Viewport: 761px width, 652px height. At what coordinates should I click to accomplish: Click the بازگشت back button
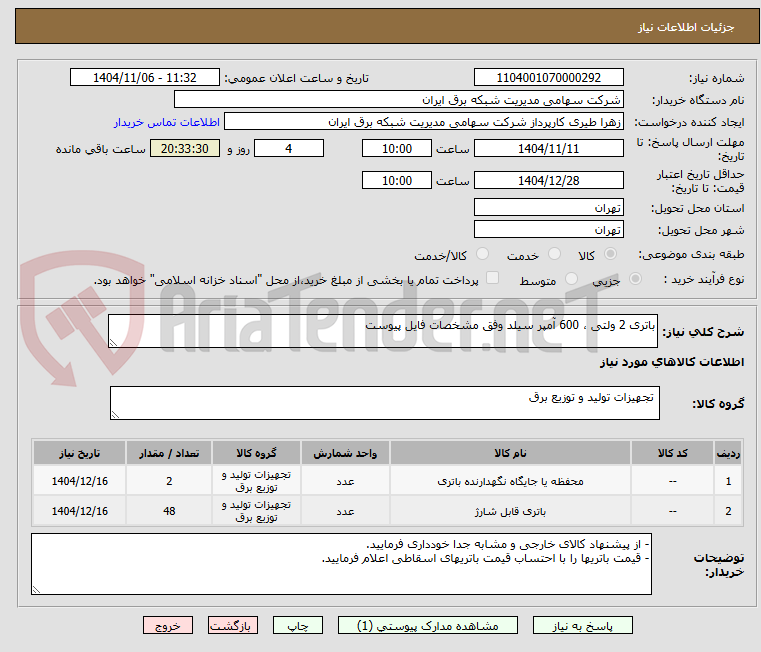tap(232, 625)
